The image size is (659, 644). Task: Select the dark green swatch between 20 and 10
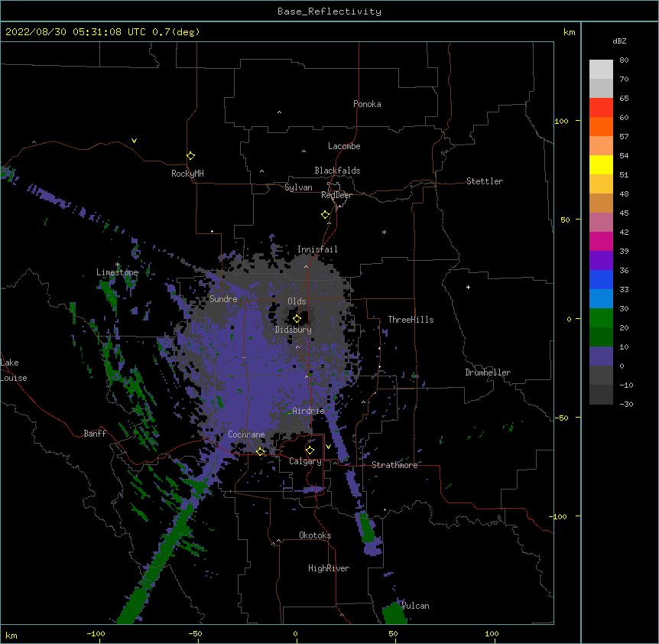[601, 337]
